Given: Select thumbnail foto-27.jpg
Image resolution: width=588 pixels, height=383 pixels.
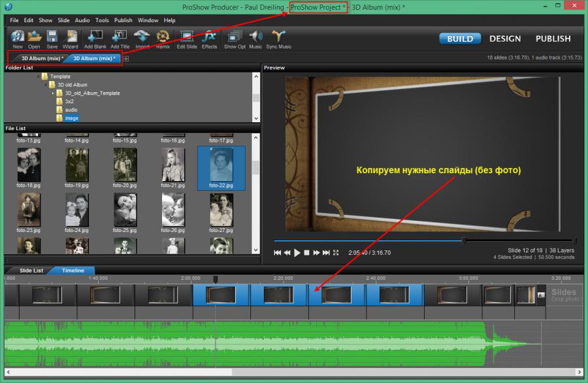Looking at the screenshot, I should pyautogui.click(x=221, y=212).
